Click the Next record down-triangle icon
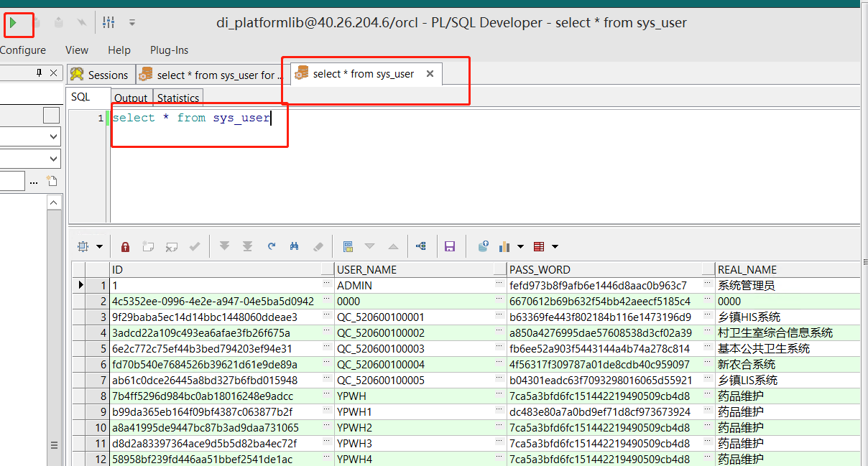This screenshot has height=466, width=868. pyautogui.click(x=369, y=246)
